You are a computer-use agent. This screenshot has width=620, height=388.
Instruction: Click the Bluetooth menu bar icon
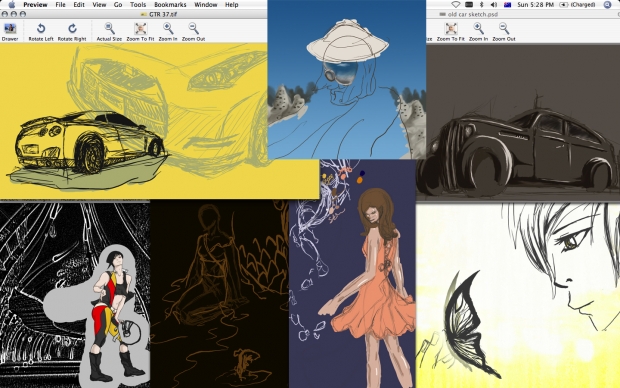tap(481, 5)
